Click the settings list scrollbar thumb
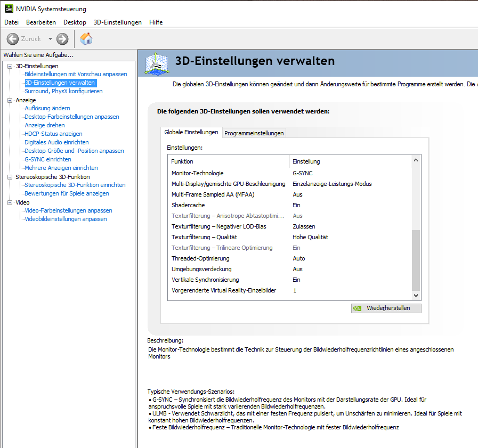The image size is (478, 448). pyautogui.click(x=416, y=260)
